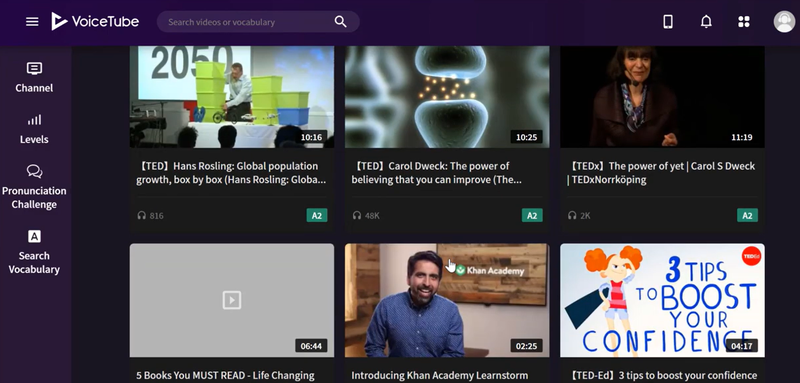
Task: Click headphone icon beside 816 listens
Action: click(x=141, y=216)
